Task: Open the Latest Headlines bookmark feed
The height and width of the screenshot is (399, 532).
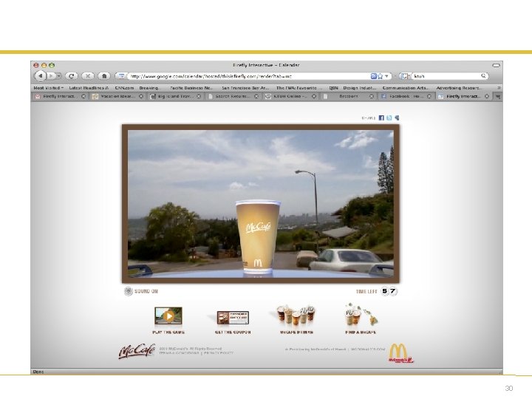Action: (89, 87)
